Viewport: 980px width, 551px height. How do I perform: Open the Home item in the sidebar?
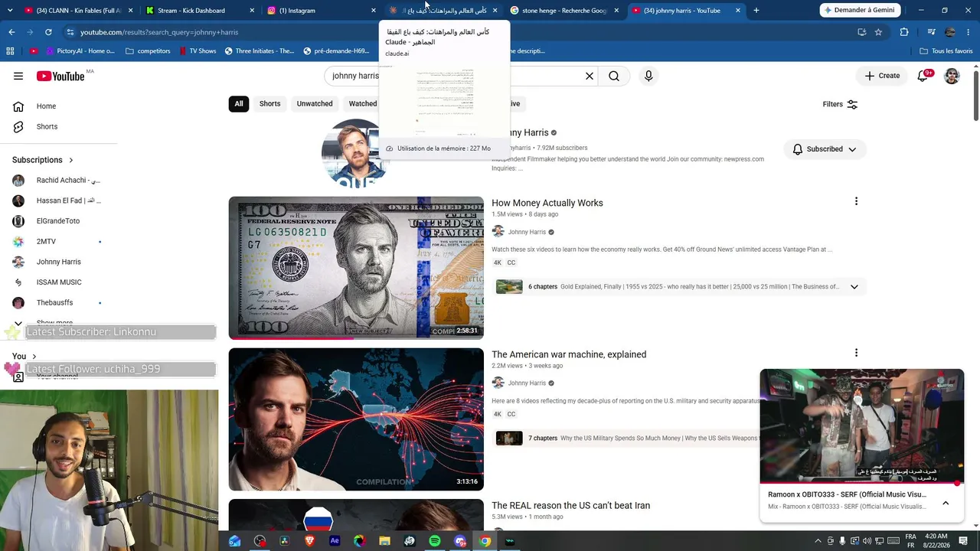coord(58,106)
